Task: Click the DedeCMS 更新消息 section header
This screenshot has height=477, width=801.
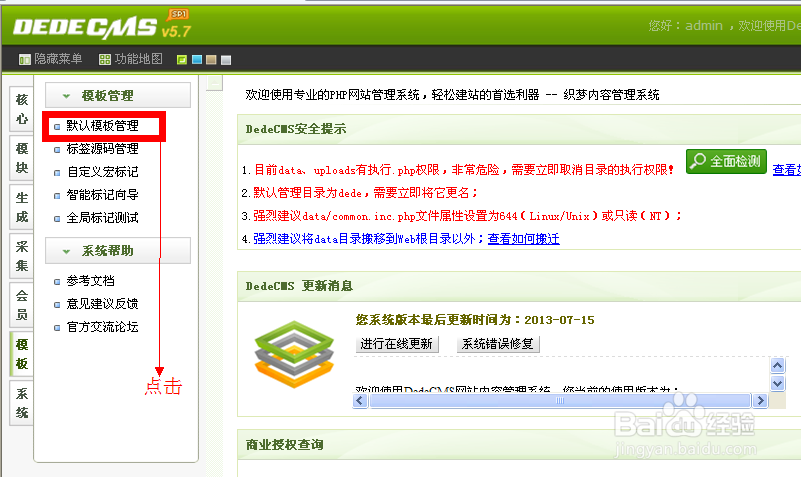Action: pyautogui.click(x=299, y=286)
